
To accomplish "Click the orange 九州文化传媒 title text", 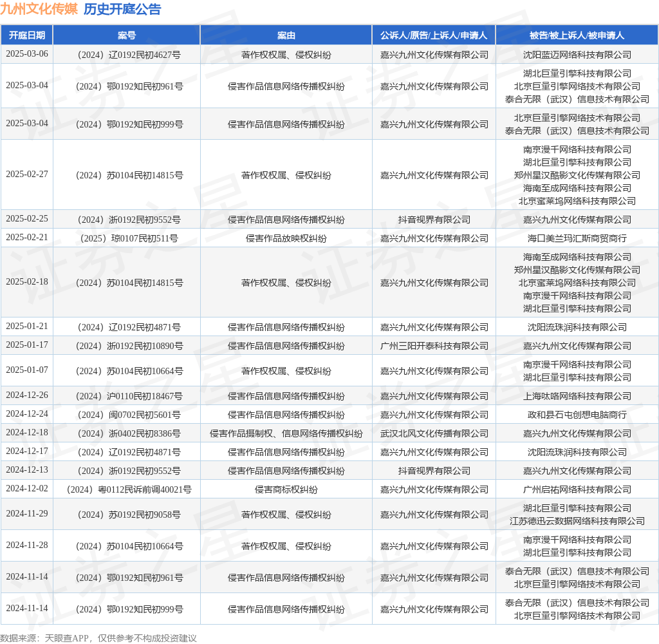I will 39,9.
